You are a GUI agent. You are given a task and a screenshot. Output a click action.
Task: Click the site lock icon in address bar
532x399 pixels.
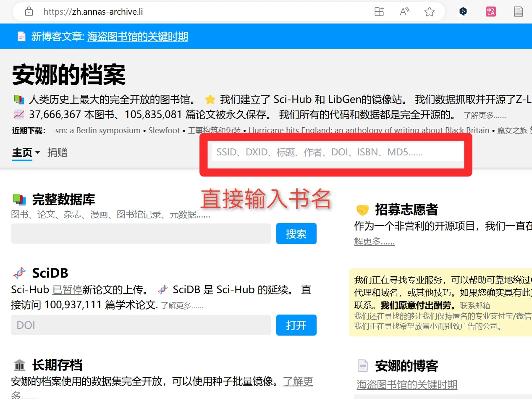click(29, 12)
